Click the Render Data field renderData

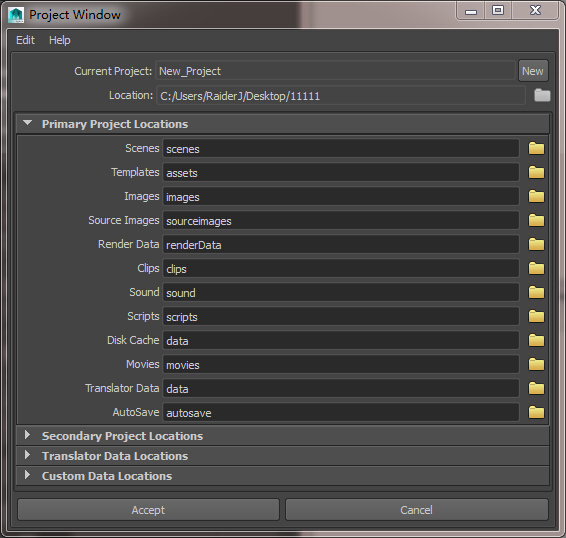pos(341,244)
